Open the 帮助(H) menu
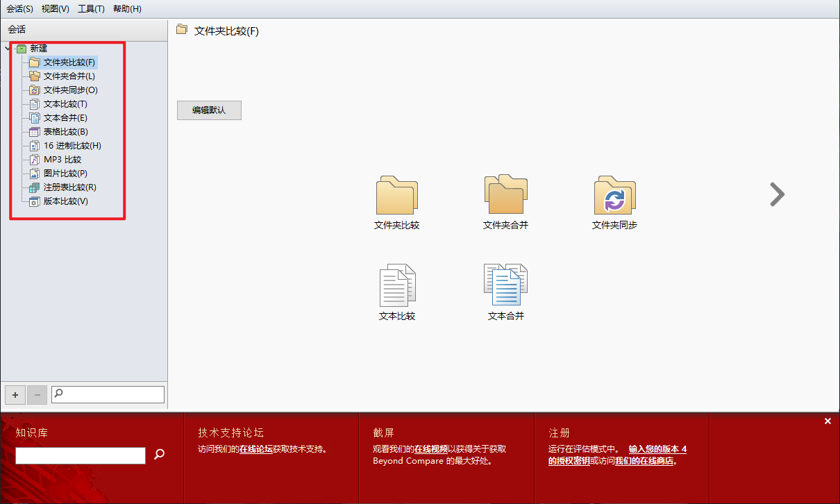The height and width of the screenshot is (504, 840). pos(127,8)
